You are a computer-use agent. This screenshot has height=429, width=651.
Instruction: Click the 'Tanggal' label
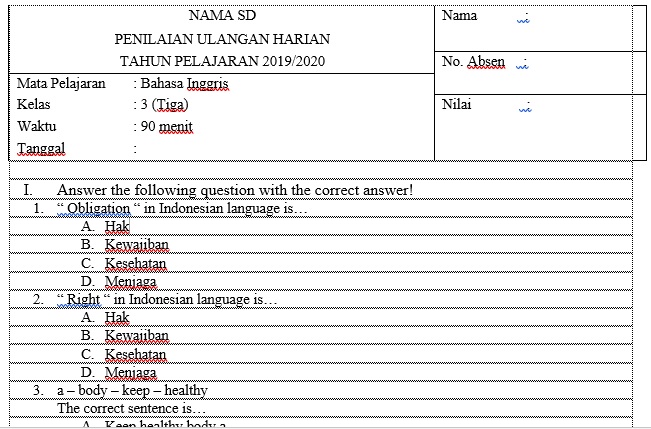(41, 148)
